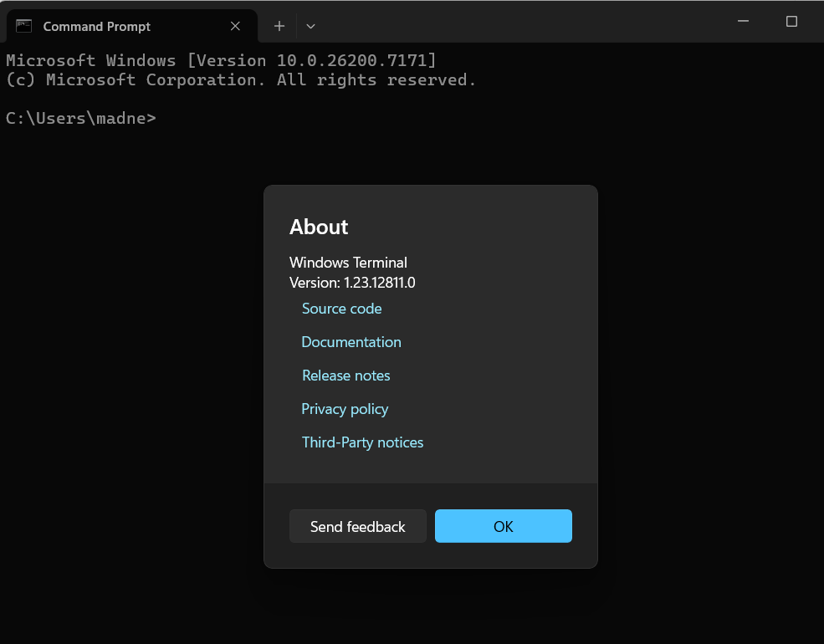Click the C:\Users\madne prompt line
This screenshot has width=824, height=644.
(80, 118)
